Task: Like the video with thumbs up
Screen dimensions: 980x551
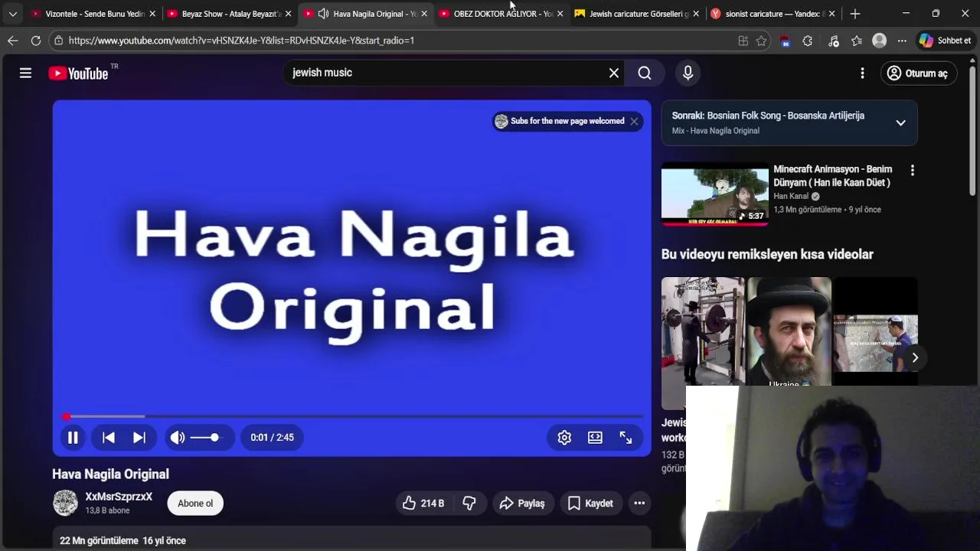Action: 424,503
